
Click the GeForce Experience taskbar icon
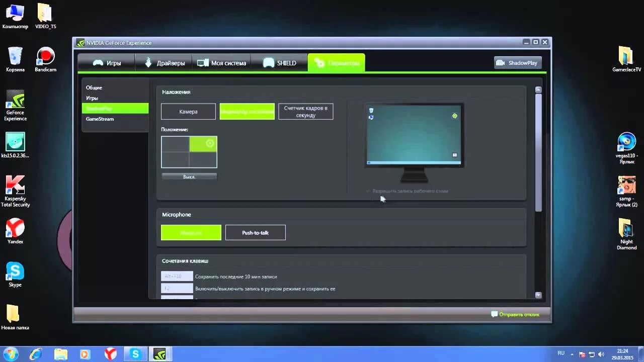tap(159, 354)
